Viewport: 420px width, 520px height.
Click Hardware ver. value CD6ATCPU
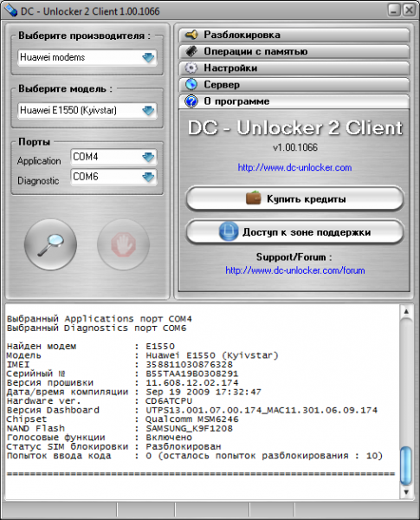pos(169,401)
